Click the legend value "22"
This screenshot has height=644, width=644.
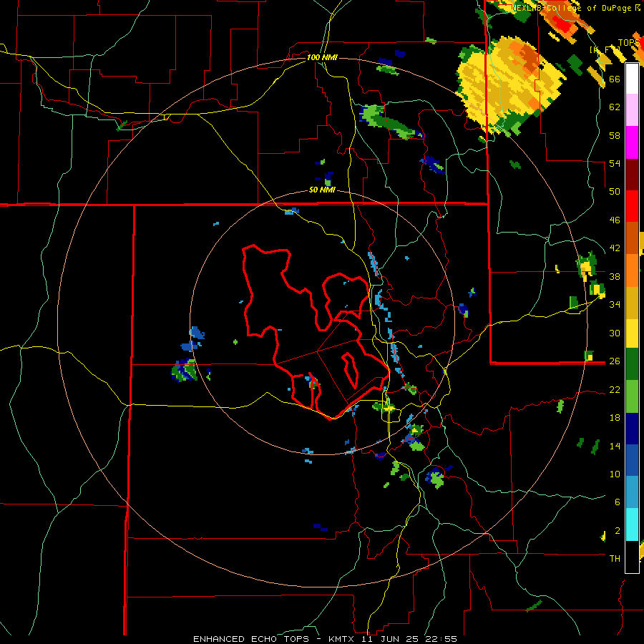[x=615, y=389]
